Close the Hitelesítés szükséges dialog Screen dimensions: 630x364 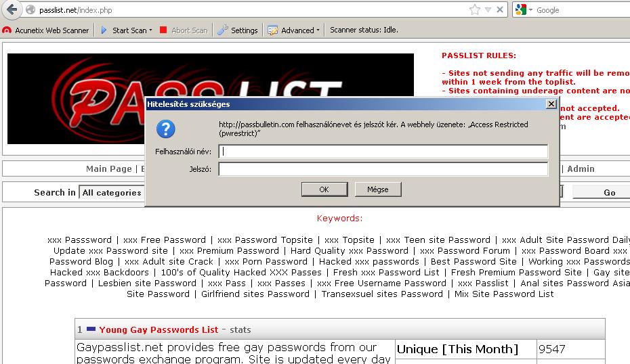pyautogui.click(x=551, y=104)
